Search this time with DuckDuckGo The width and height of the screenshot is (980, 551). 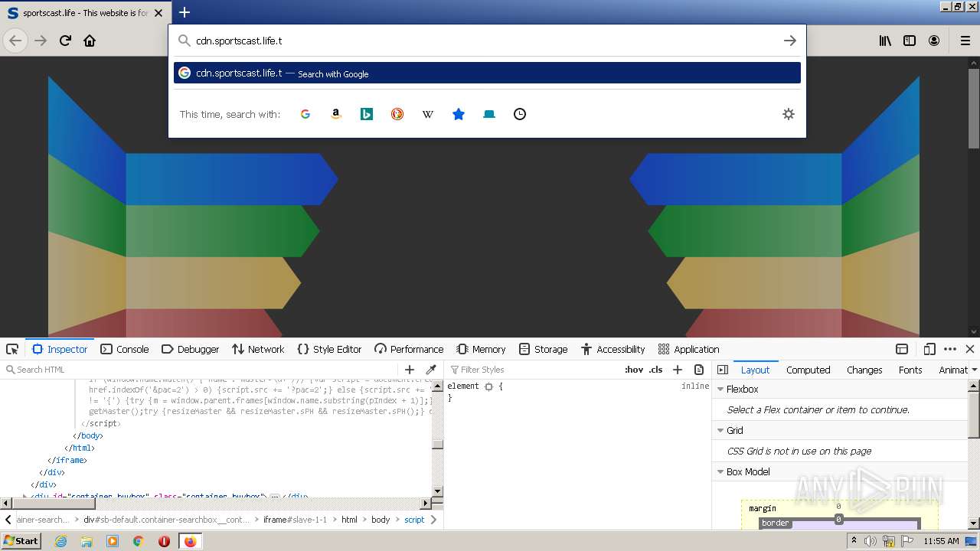(397, 114)
